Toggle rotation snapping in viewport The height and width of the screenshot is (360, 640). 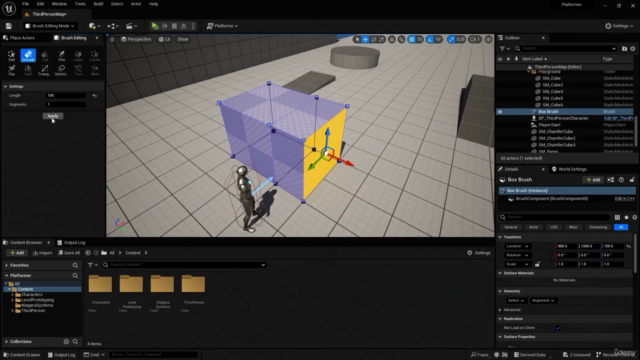pos(430,39)
